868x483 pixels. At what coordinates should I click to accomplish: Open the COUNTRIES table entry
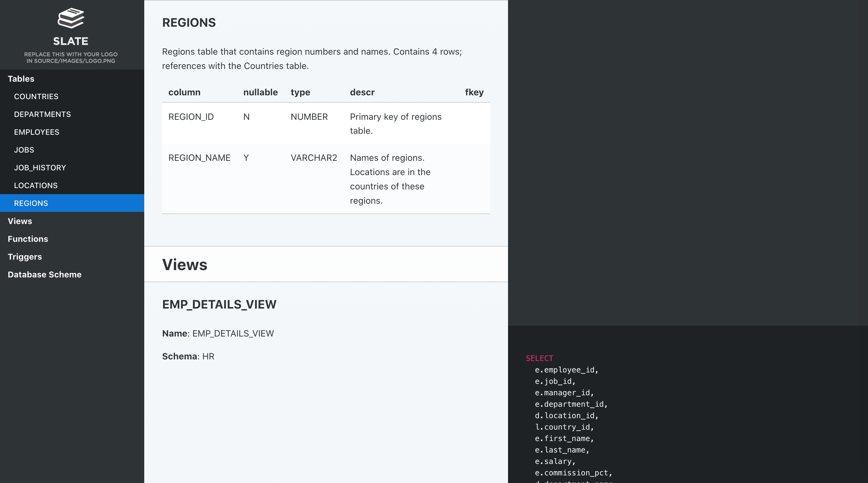click(36, 97)
